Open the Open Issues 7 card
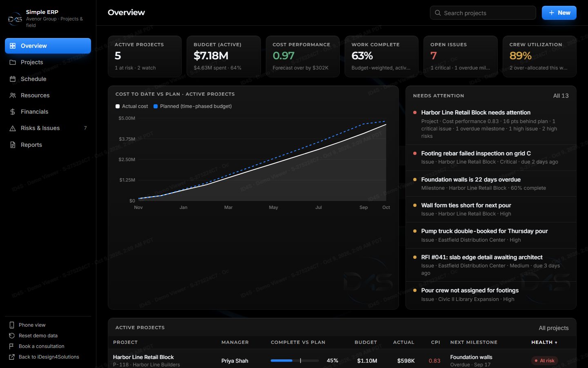Screen dimensions: 588x368 [461, 56]
